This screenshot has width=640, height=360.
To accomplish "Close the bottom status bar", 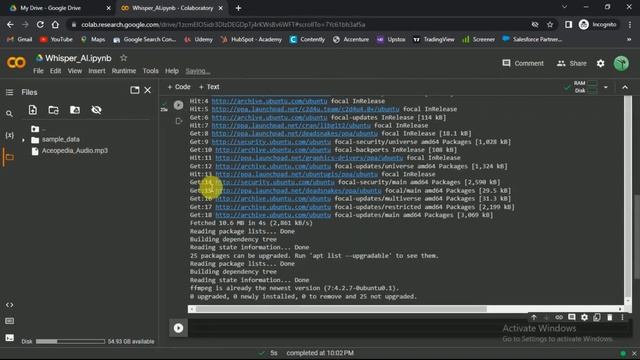I will pos(634,353).
